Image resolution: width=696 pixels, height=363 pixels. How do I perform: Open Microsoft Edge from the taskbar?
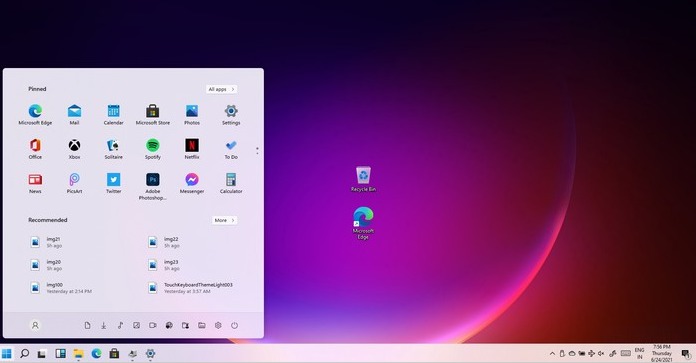pyautogui.click(x=96, y=354)
